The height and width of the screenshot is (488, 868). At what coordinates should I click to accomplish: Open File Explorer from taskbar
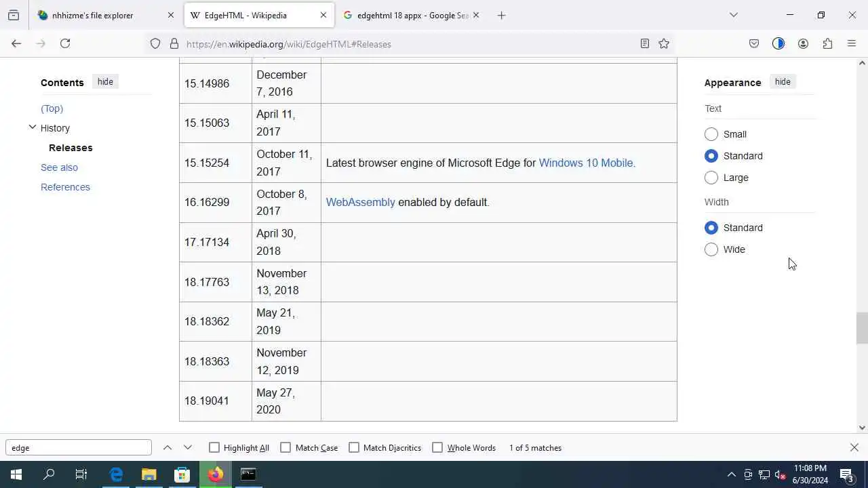click(149, 474)
